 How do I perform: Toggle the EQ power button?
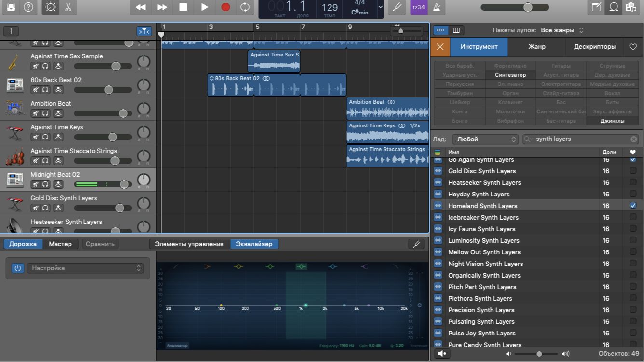coord(18,268)
